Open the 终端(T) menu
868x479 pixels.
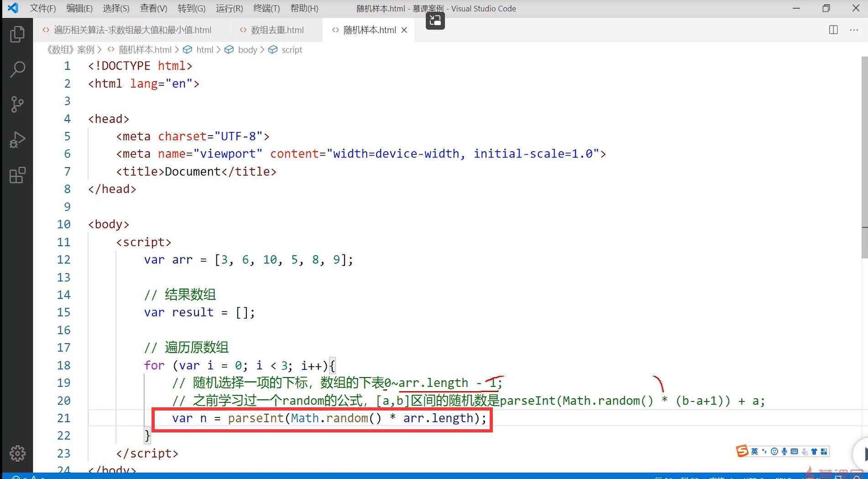[267, 8]
